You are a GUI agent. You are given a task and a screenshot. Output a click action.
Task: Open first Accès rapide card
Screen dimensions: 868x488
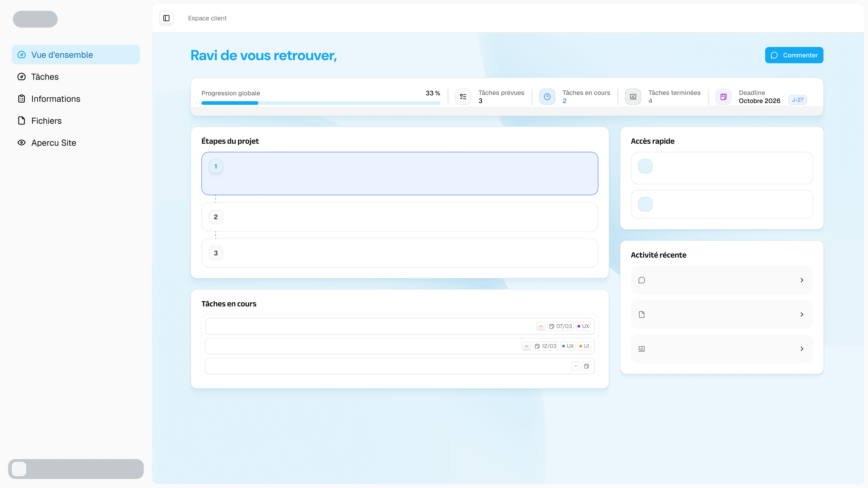click(x=722, y=168)
